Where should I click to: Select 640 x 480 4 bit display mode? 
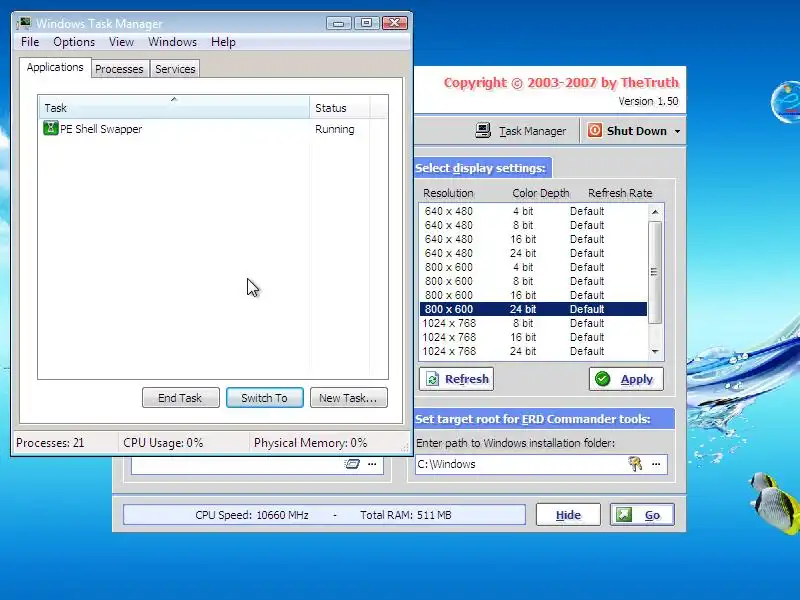point(533,211)
